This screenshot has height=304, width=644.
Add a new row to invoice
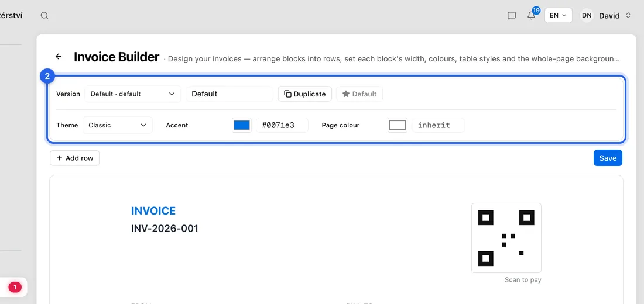click(75, 158)
